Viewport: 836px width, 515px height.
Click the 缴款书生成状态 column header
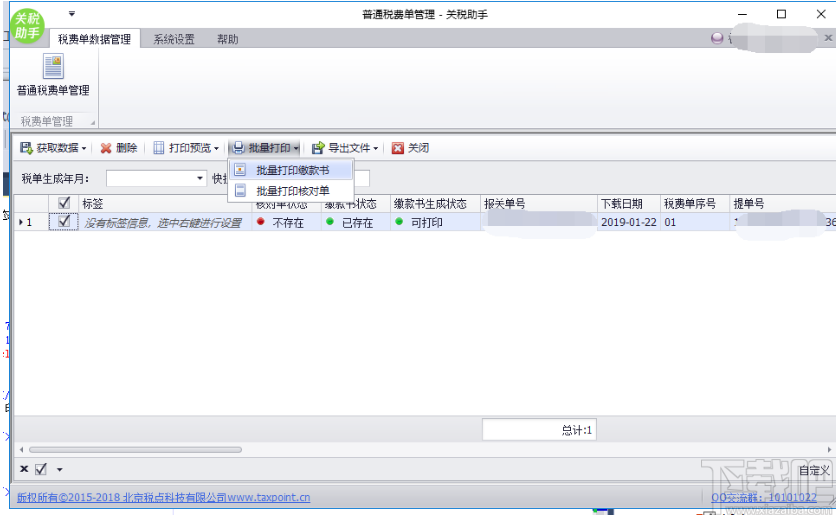435,204
